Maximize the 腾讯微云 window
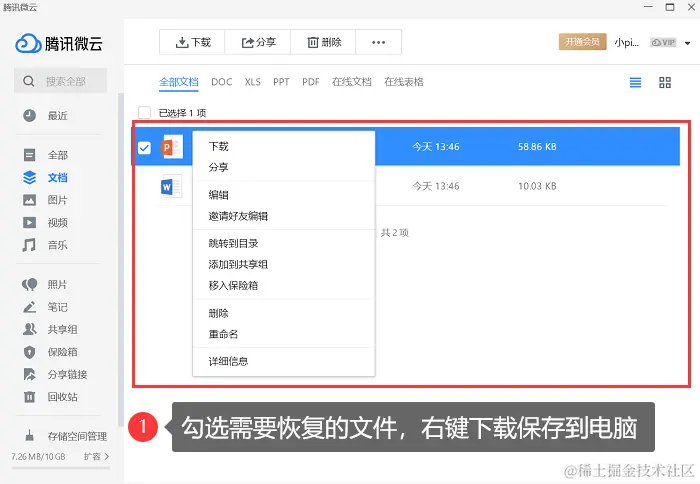This screenshot has height=484, width=700. 670,7
